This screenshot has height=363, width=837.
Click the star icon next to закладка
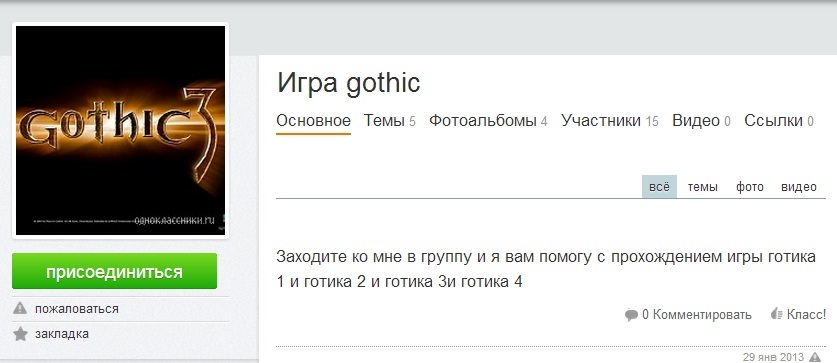tap(20, 334)
